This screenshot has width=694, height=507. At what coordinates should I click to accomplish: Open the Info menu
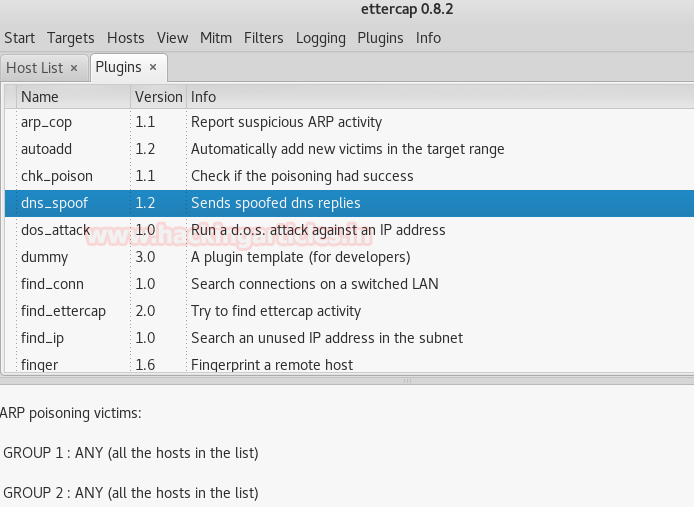pos(428,38)
